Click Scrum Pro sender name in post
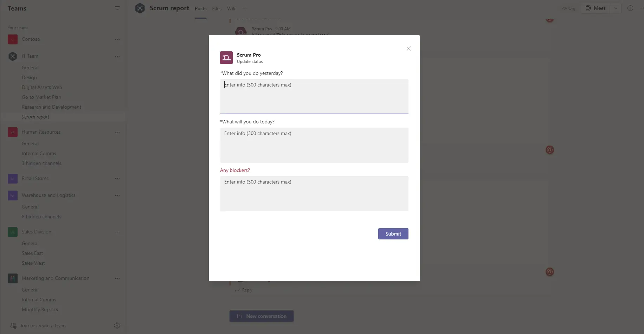The height and width of the screenshot is (334, 644). point(262,29)
